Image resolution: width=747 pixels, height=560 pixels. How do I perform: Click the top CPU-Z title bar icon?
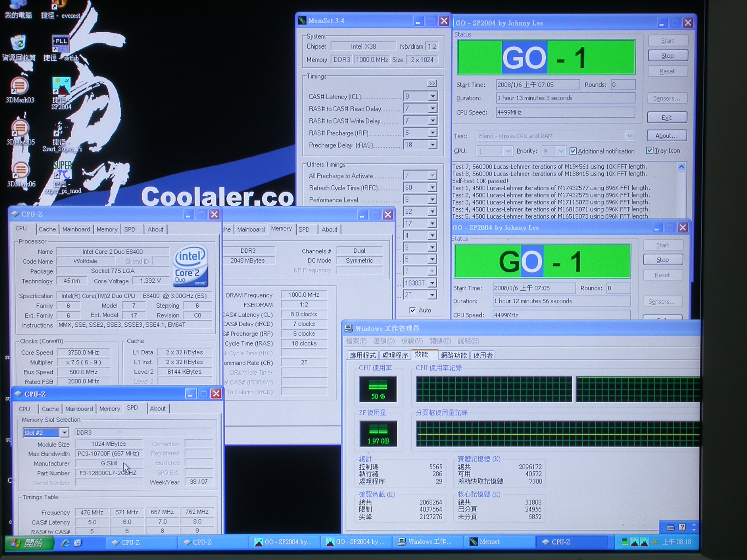(x=15, y=214)
